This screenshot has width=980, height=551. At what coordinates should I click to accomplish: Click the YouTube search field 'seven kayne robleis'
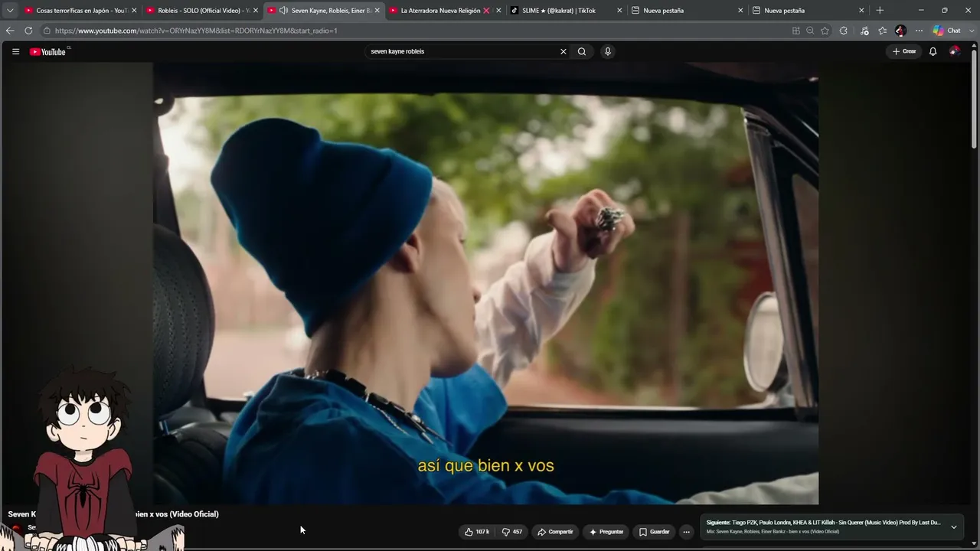pos(462,51)
